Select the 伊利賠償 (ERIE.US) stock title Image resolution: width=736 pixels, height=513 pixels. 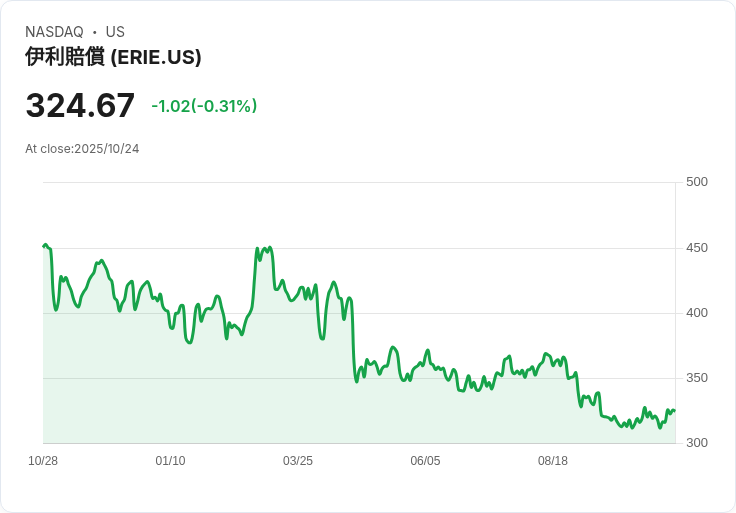113,57
